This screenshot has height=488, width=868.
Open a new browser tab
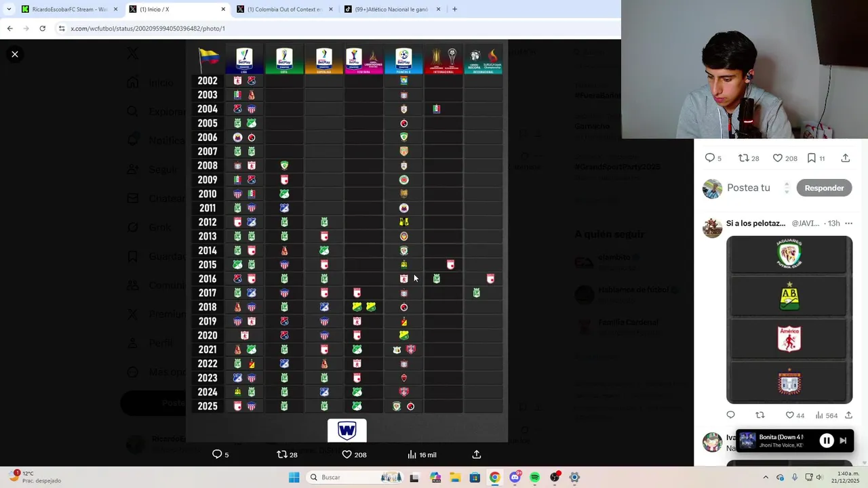(x=454, y=9)
